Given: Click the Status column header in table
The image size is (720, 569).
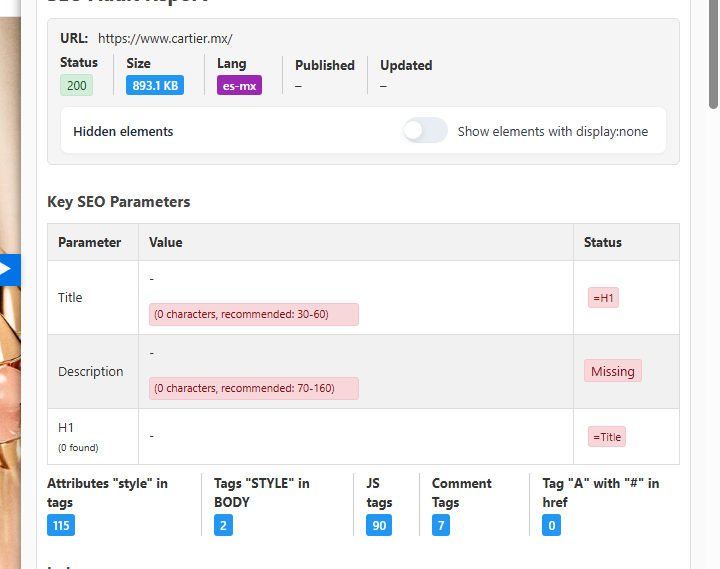Looking at the screenshot, I should pyautogui.click(x=602, y=242).
